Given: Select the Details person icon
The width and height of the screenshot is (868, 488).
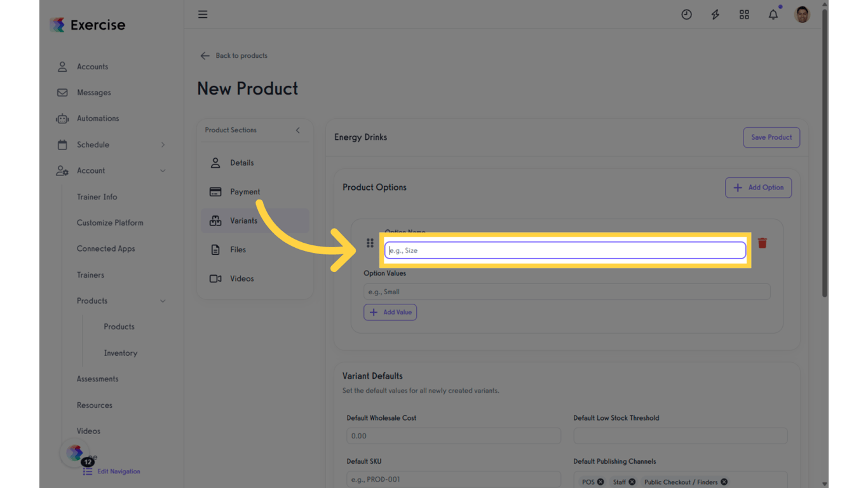Looking at the screenshot, I should 217,163.
